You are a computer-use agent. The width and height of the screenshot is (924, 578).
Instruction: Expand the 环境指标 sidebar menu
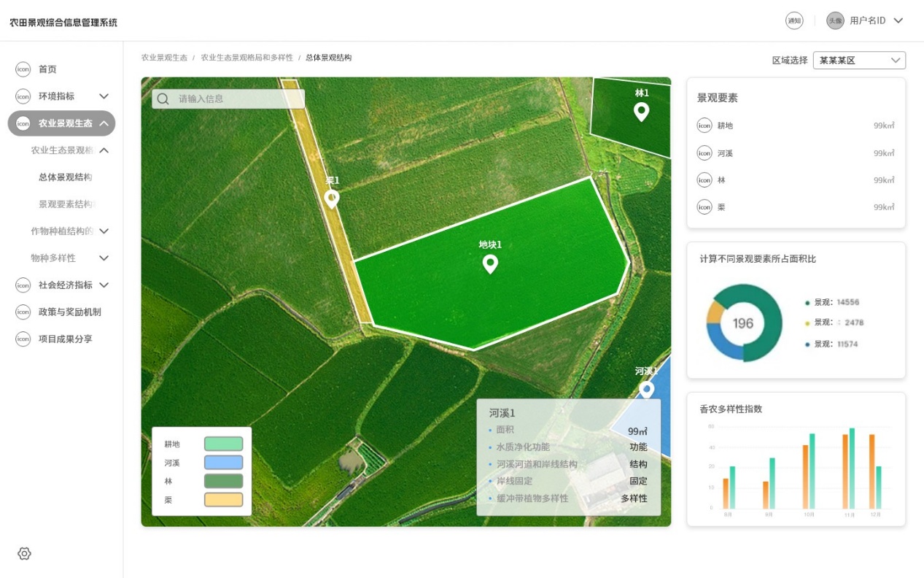[104, 96]
